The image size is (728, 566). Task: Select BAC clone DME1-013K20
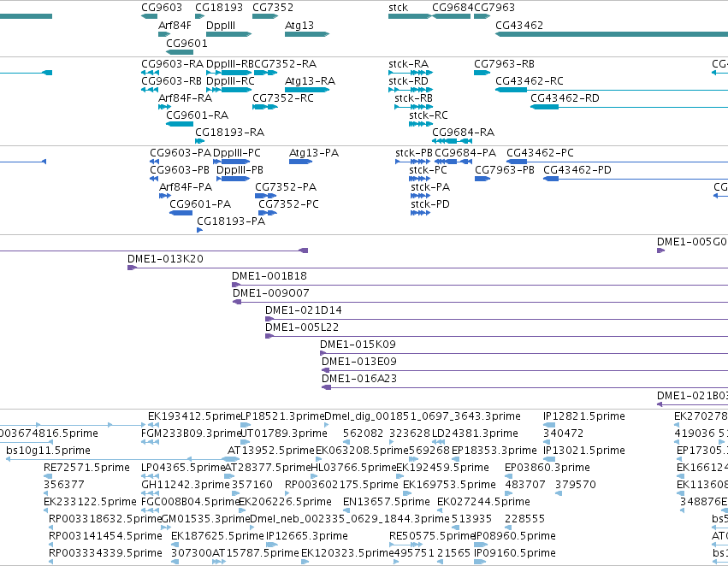[428, 268]
